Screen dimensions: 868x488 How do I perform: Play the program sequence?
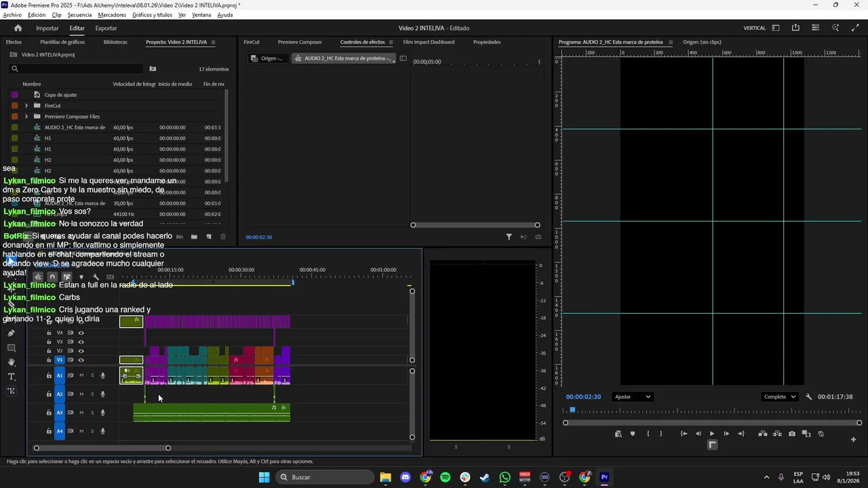tap(712, 434)
